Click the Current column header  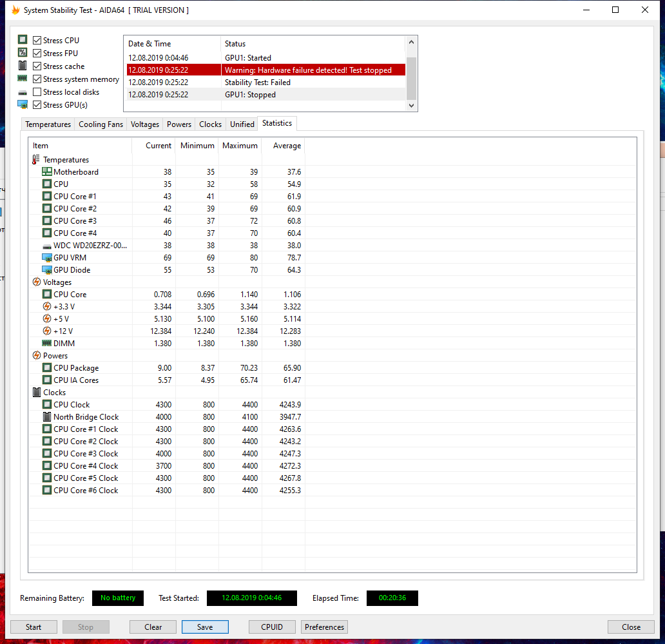click(x=154, y=146)
